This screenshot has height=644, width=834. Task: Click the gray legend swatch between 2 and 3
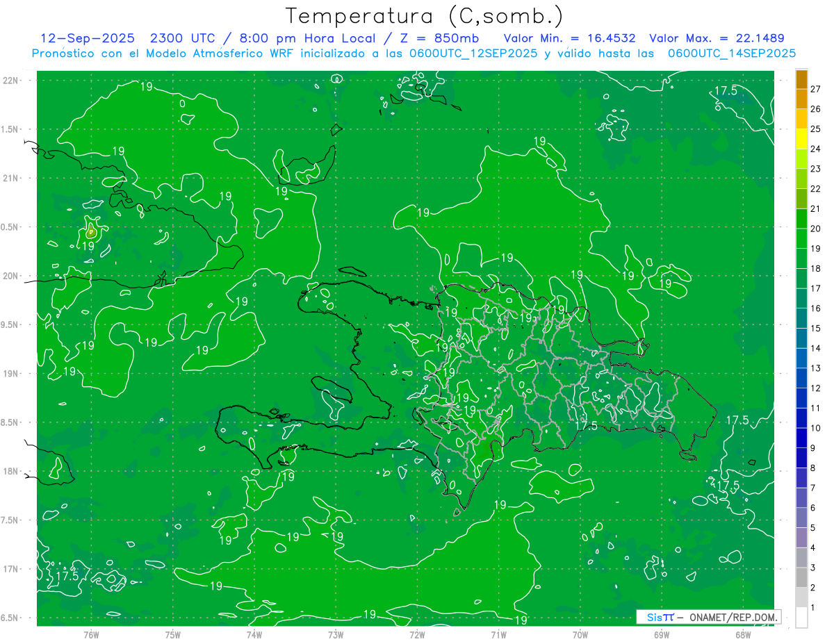tap(801, 577)
